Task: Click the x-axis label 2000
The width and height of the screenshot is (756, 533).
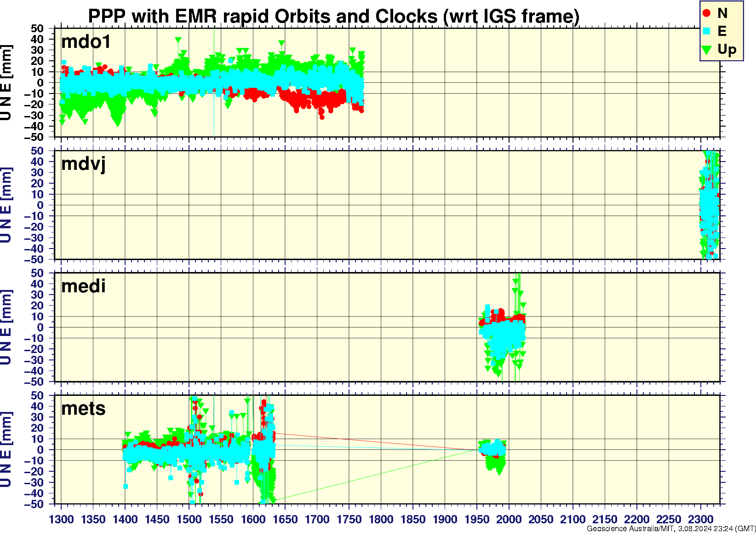Action: 509,519
